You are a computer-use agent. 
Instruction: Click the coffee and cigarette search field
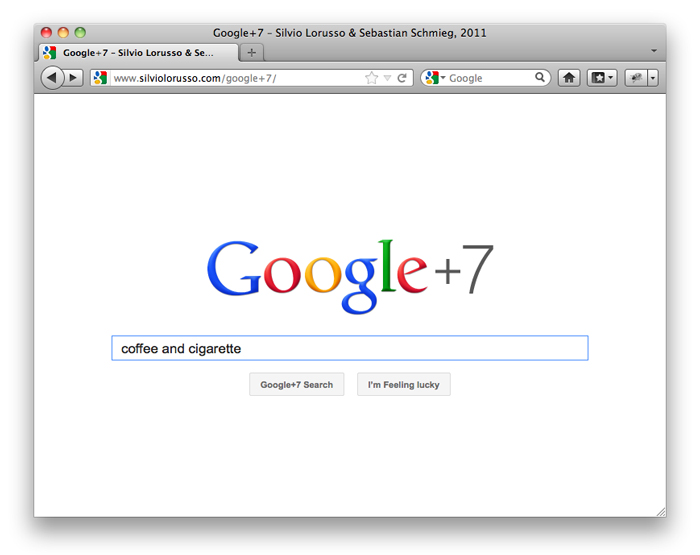click(x=350, y=348)
